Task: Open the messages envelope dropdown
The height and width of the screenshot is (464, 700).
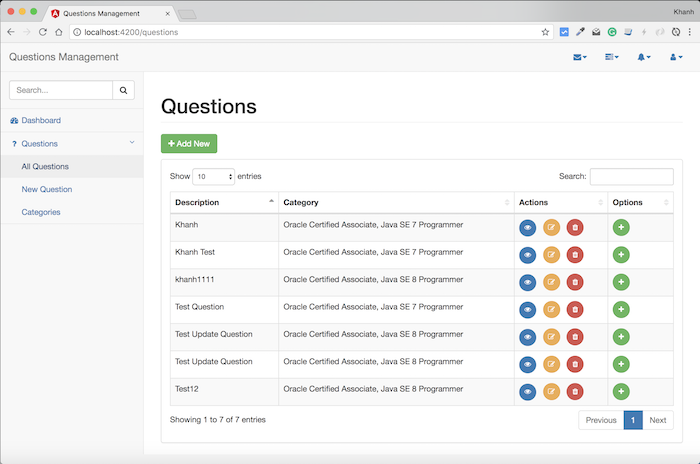Action: tap(579, 57)
